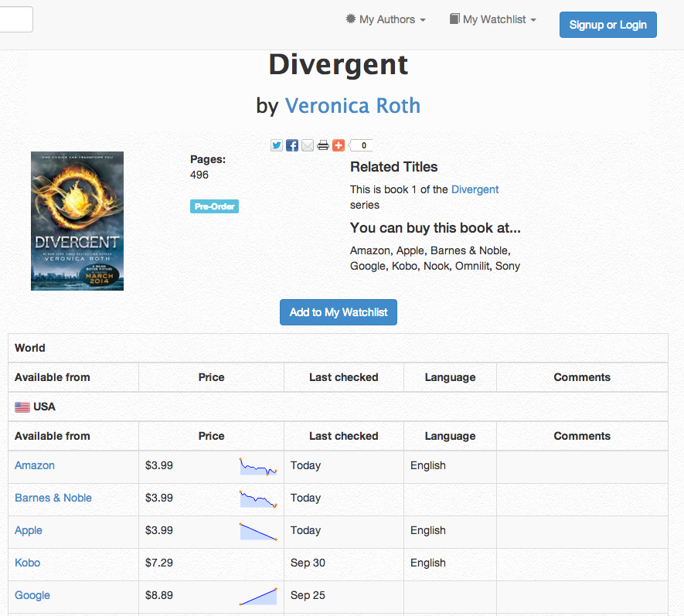
Task: Click the Pages value 496
Action: click(199, 175)
